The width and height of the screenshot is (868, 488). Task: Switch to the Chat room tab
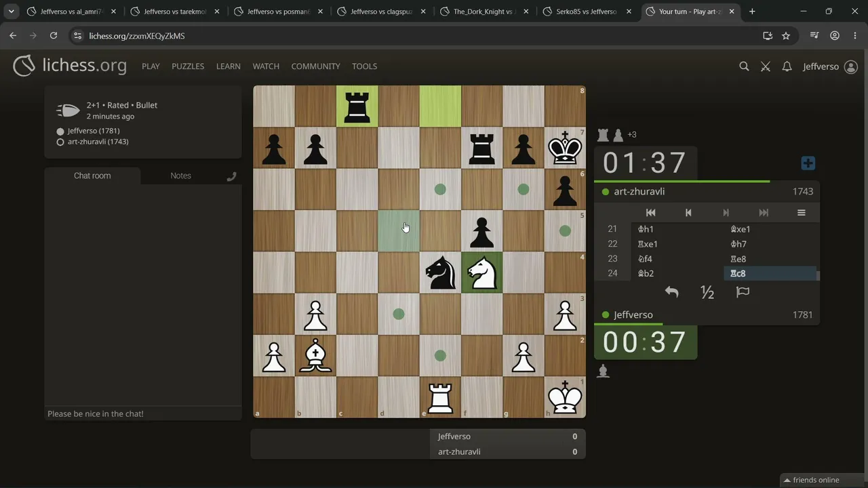[92, 176]
